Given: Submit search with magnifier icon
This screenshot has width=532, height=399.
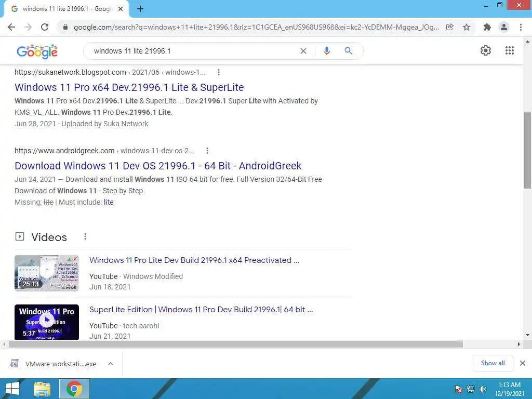Looking at the screenshot, I should pyautogui.click(x=348, y=51).
